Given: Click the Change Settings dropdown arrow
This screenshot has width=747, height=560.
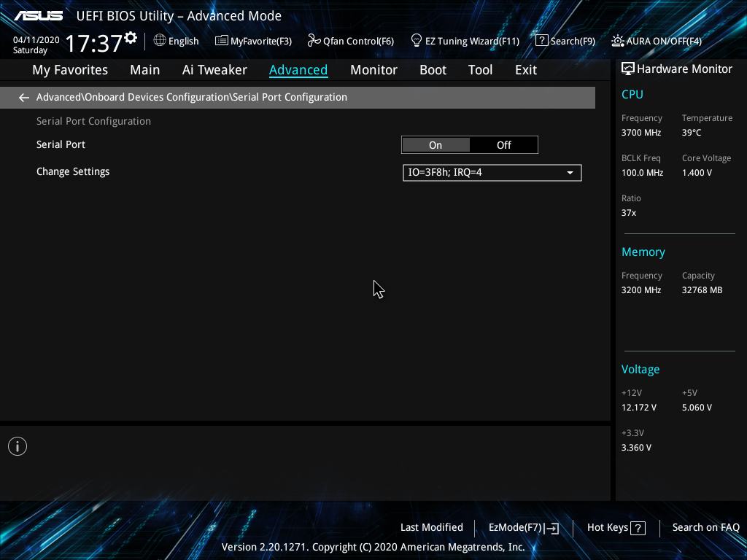Looking at the screenshot, I should pos(570,173).
